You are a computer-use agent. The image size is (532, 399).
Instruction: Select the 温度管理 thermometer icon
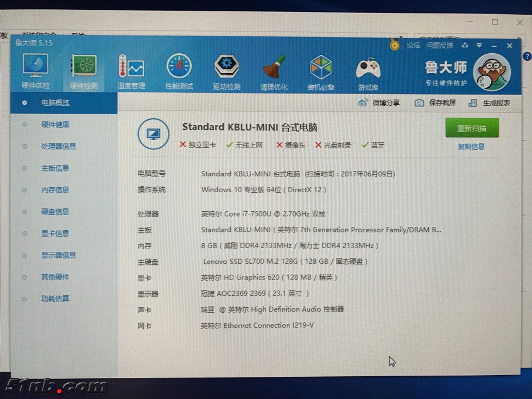pos(131,71)
